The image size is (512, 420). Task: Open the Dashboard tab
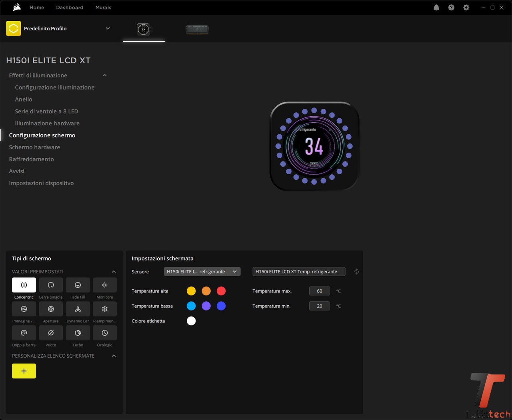tap(70, 8)
